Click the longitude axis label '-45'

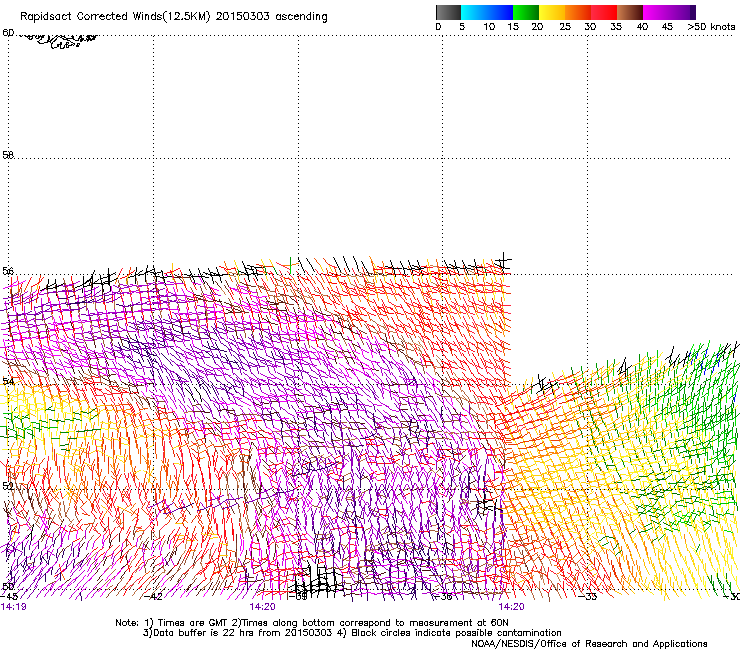point(9,597)
